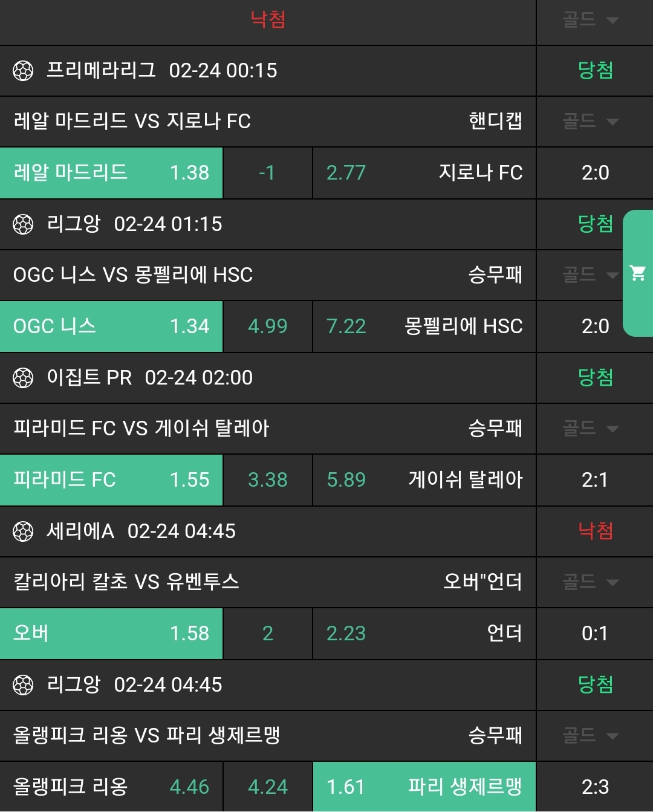Open 골드 dropdown in 올랭피크 리옹 match row
This screenshot has height=812, width=653.
click(x=590, y=736)
